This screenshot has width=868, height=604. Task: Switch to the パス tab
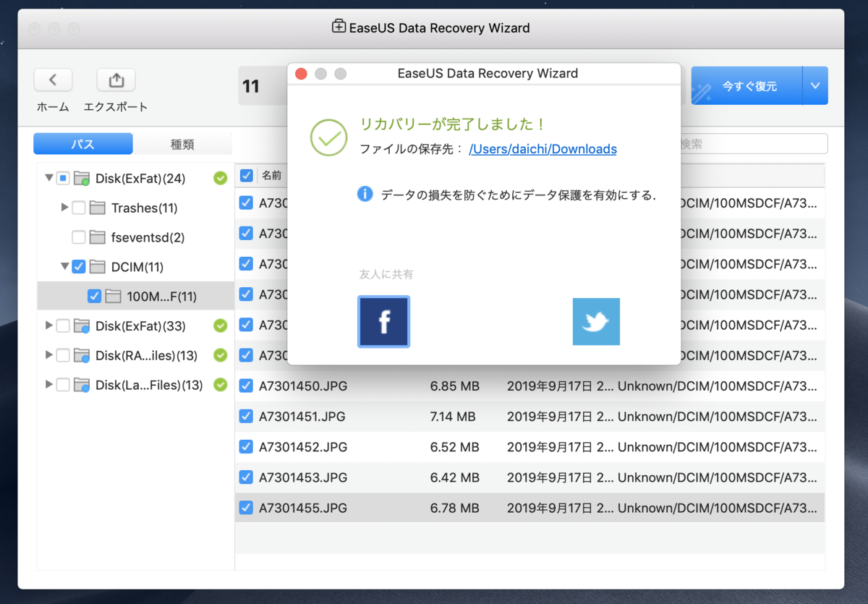tap(83, 144)
